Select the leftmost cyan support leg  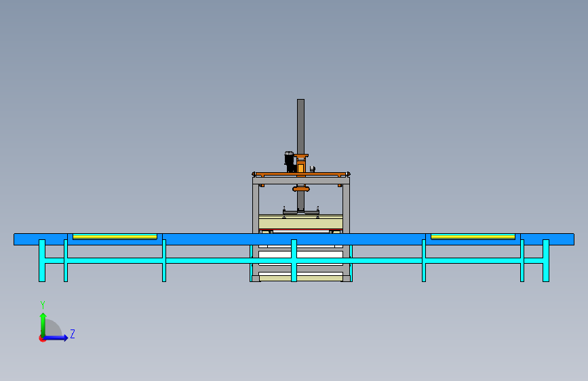[42, 260]
